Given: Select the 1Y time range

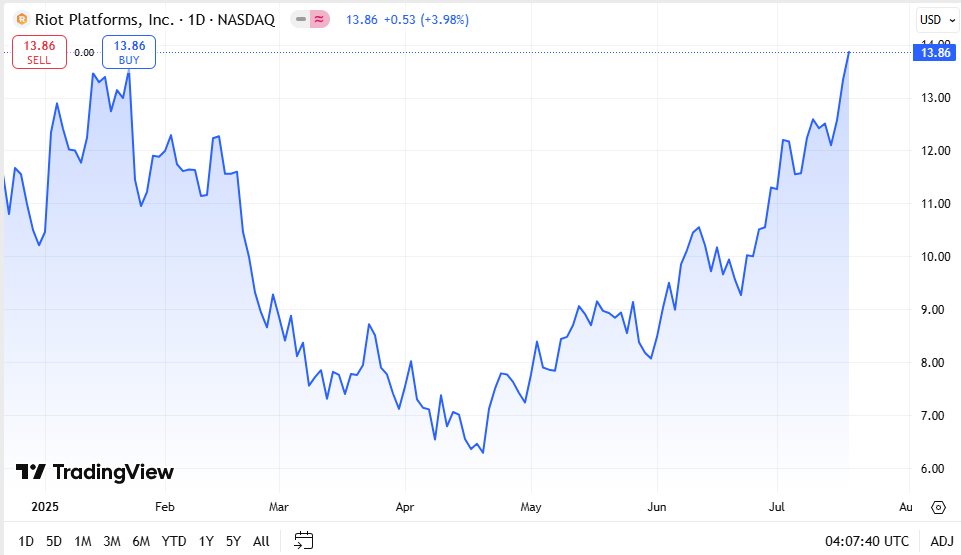Looking at the screenshot, I should coord(206,541).
